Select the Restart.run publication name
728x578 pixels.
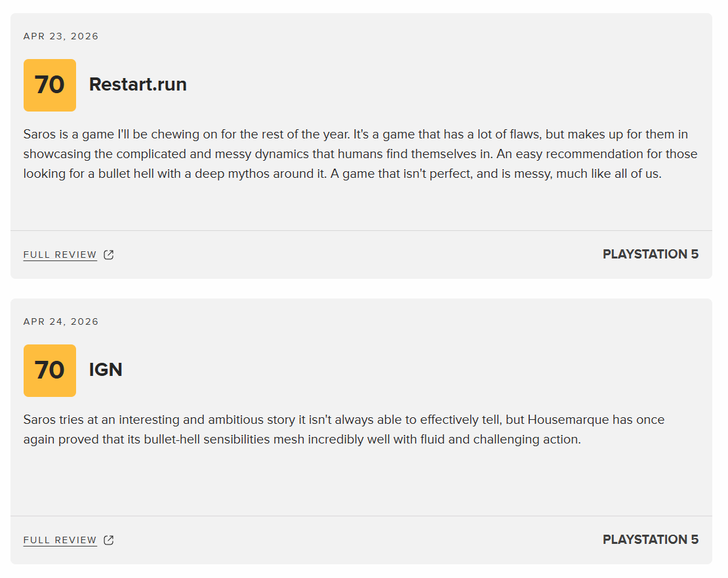point(138,85)
